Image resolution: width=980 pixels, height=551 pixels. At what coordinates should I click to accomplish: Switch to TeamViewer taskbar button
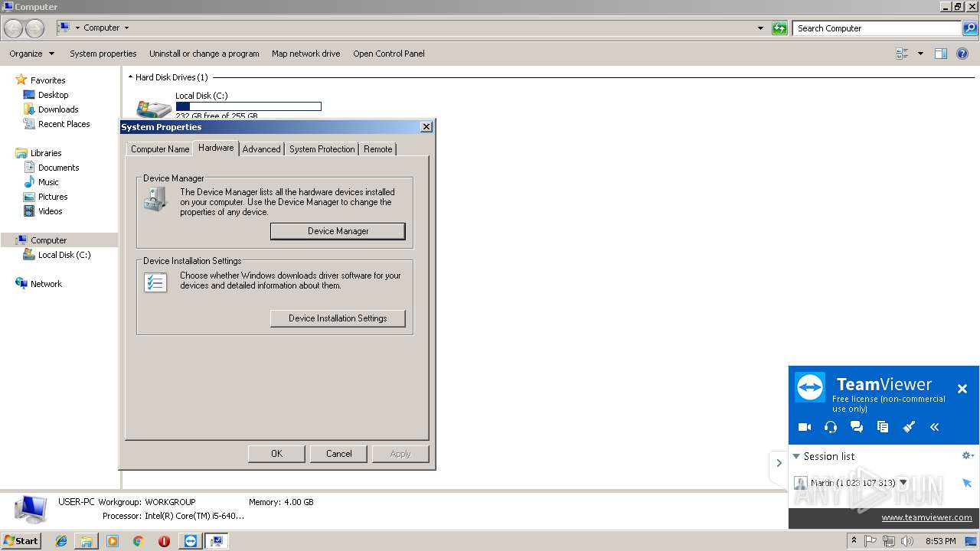[x=191, y=541]
